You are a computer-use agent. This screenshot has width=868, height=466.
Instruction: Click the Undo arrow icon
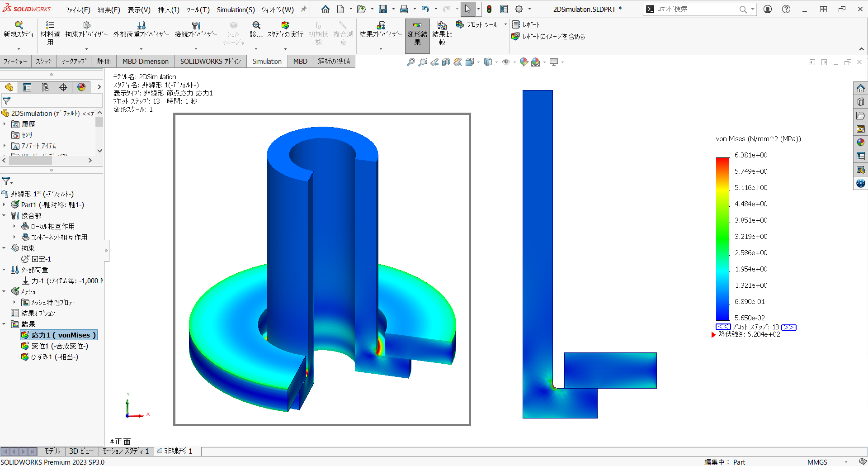coord(425,9)
